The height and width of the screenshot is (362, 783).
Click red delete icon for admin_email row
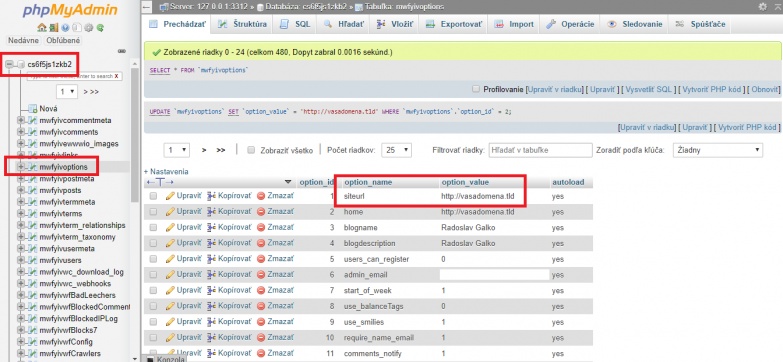(x=261, y=274)
